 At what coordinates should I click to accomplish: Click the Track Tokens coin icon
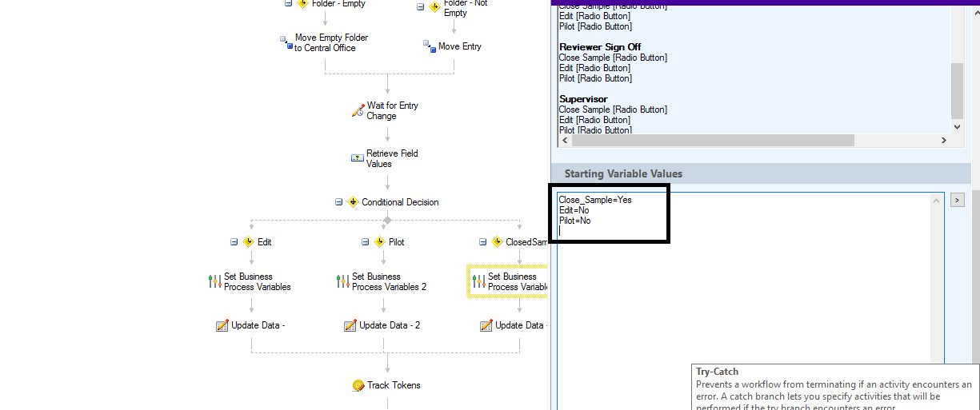coord(358,385)
